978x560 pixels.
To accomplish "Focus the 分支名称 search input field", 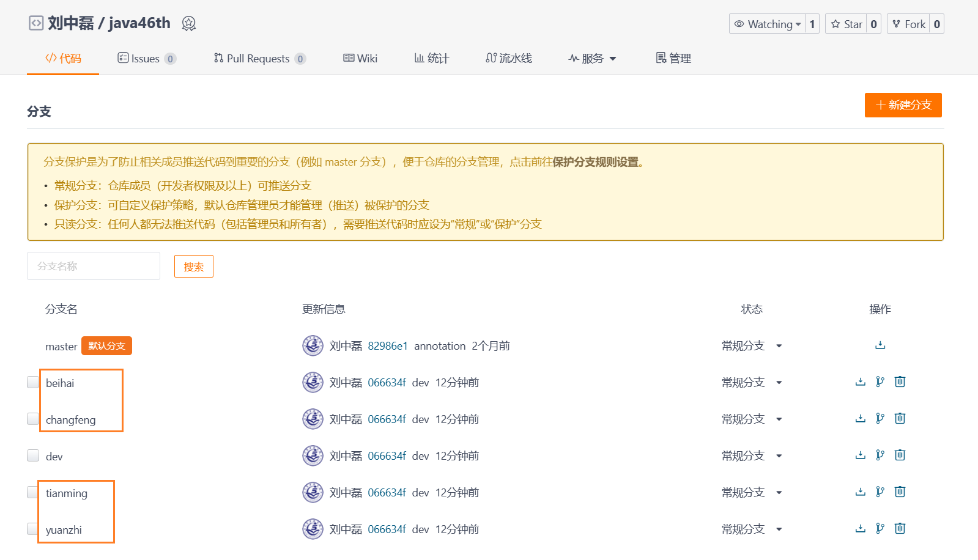I will coord(94,266).
